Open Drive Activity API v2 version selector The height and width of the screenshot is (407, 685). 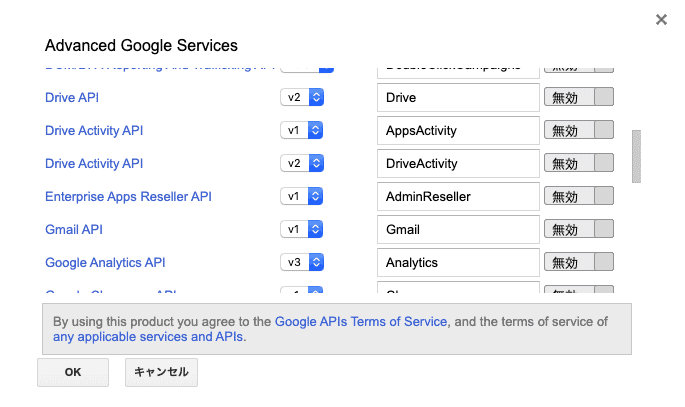[302, 164]
